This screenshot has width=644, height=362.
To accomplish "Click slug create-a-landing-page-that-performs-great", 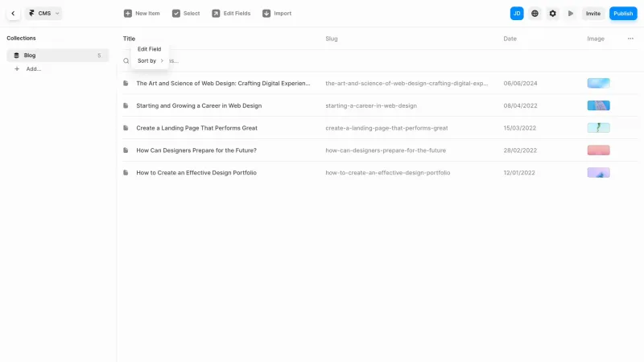I will coord(386,128).
